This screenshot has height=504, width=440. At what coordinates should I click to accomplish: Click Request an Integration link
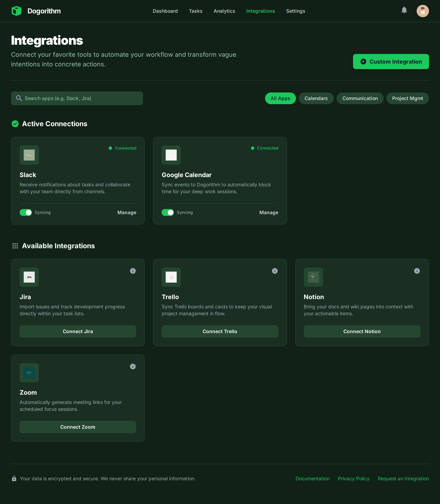[x=403, y=478]
